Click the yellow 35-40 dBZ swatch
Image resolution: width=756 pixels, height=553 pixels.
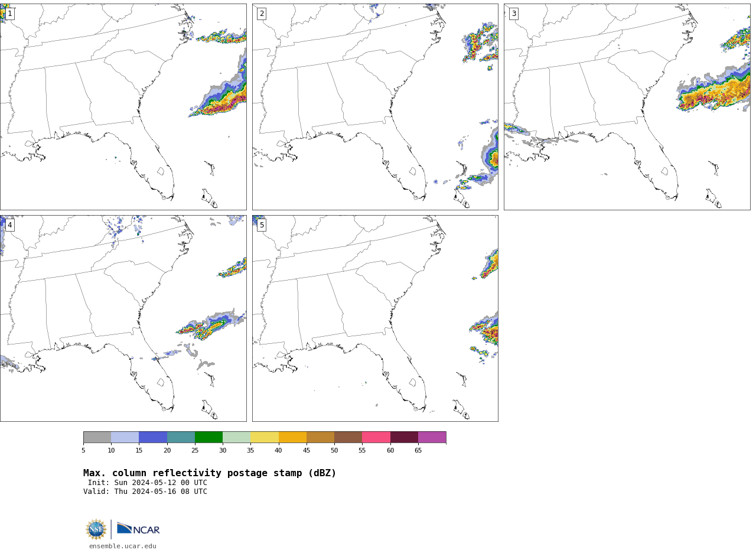point(265,437)
